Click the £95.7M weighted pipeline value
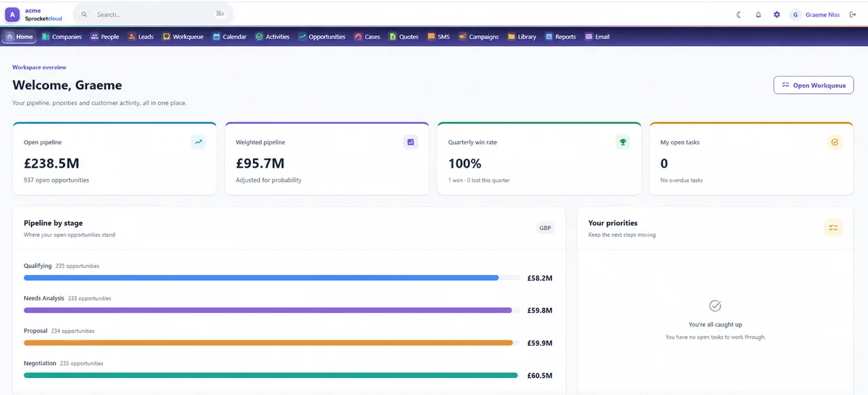This screenshot has width=868, height=395. pos(260,164)
